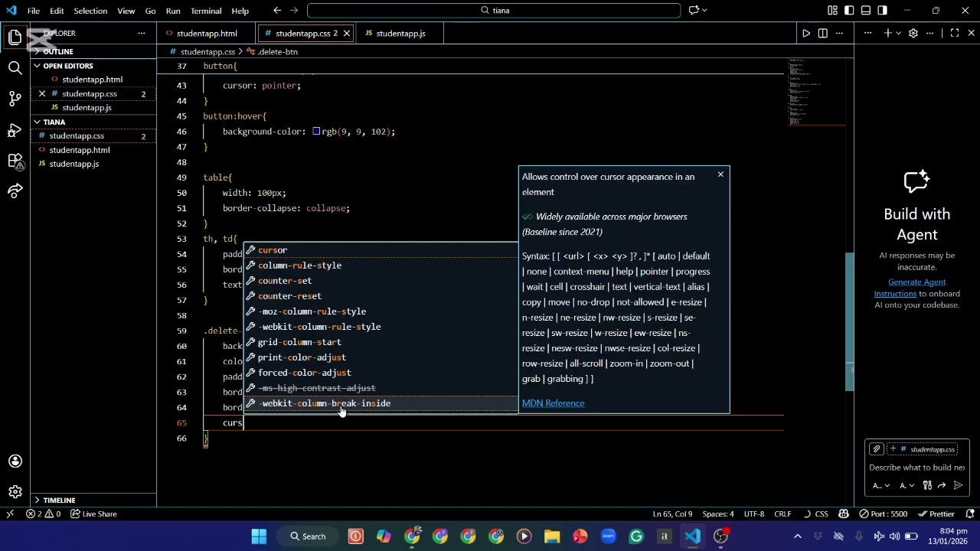Open the errors and warnings count
980x551 pixels.
[x=44, y=514]
